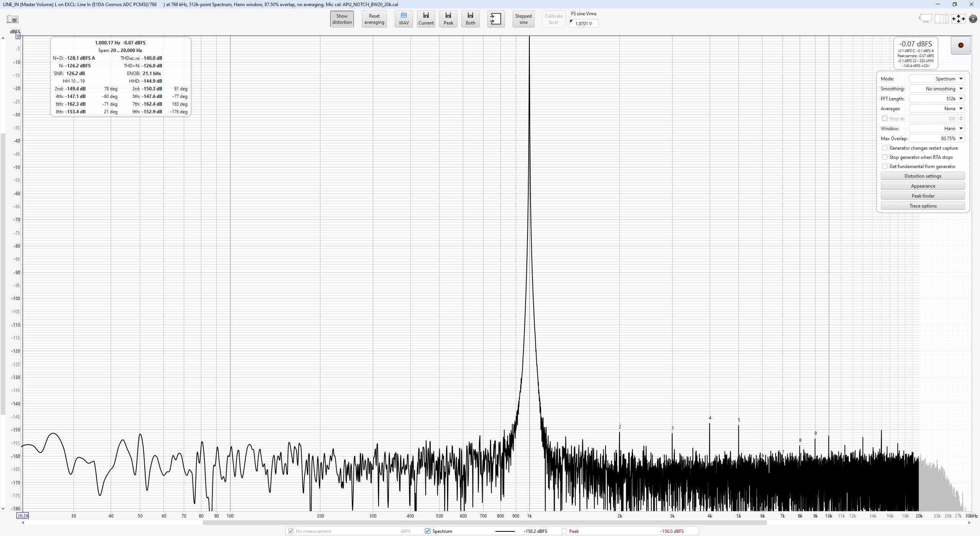Image resolution: width=980 pixels, height=536 pixels.
Task: Capture the graph with the camera icon
Action: 13,19
